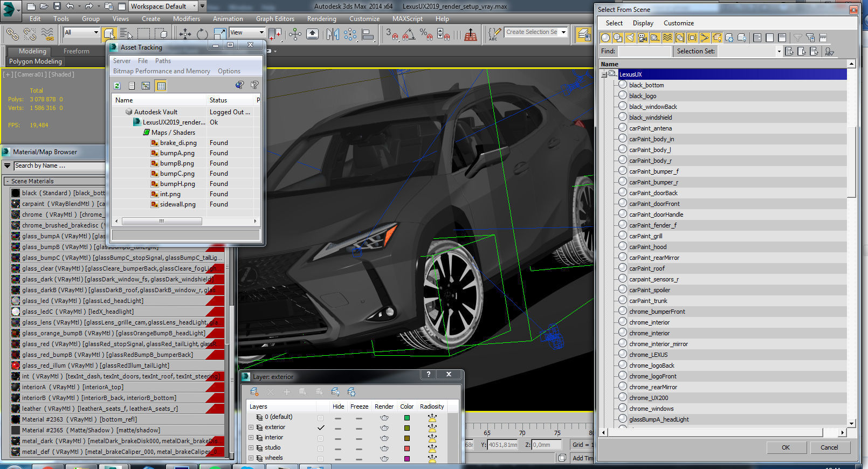This screenshot has height=469, width=868.
Task: Click OK in Select From Scene
Action: [x=786, y=447]
